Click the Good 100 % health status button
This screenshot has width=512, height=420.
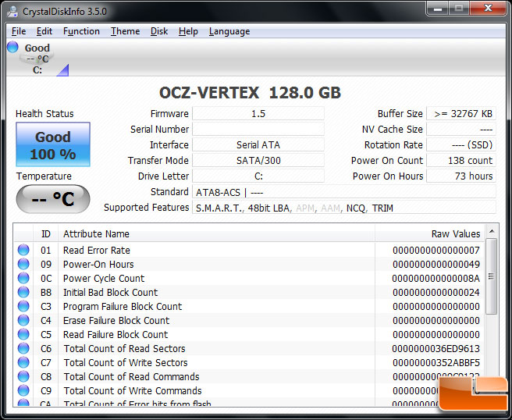pos(53,145)
